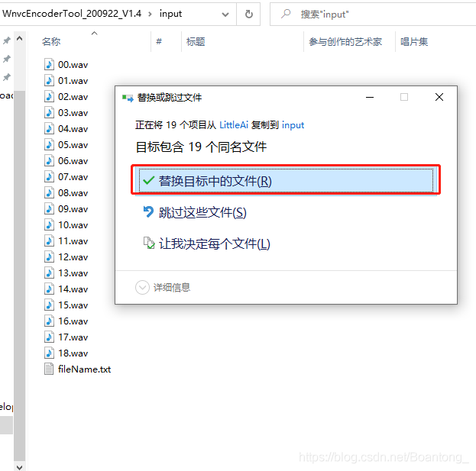Click input folder in breadcrumb path
The height and width of the screenshot is (471, 476).
pyautogui.click(x=170, y=14)
